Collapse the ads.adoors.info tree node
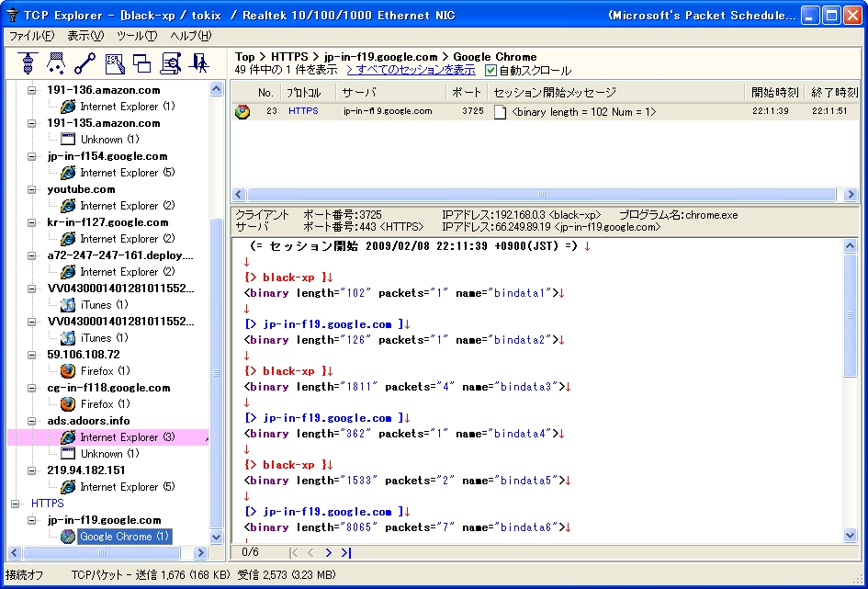The image size is (868, 589). tap(31, 421)
